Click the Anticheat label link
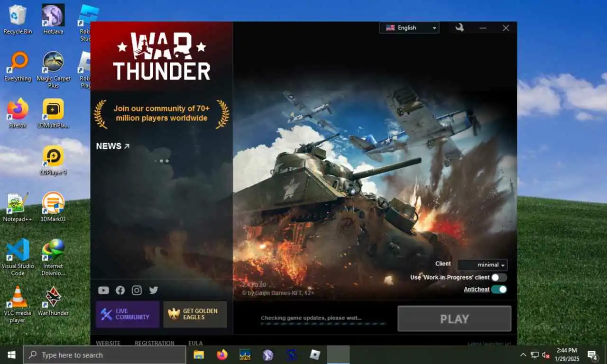Viewport: 607px width, 364px height. click(477, 289)
